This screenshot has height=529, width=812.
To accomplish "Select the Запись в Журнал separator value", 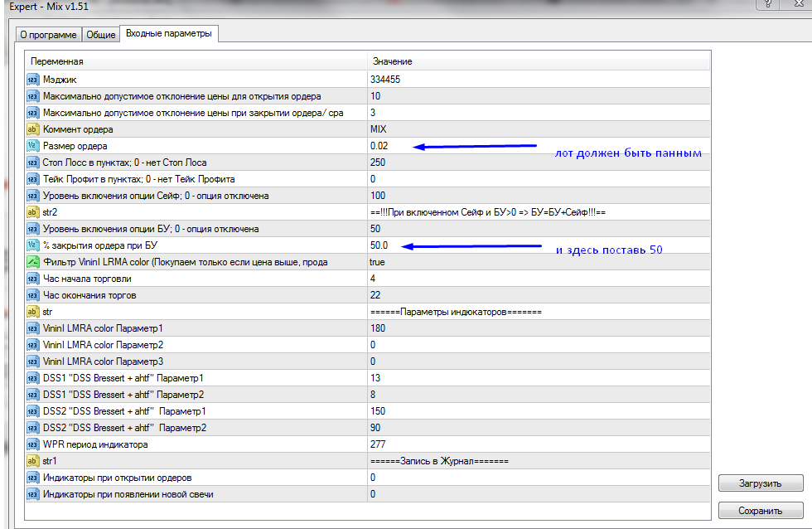I will point(439,461).
